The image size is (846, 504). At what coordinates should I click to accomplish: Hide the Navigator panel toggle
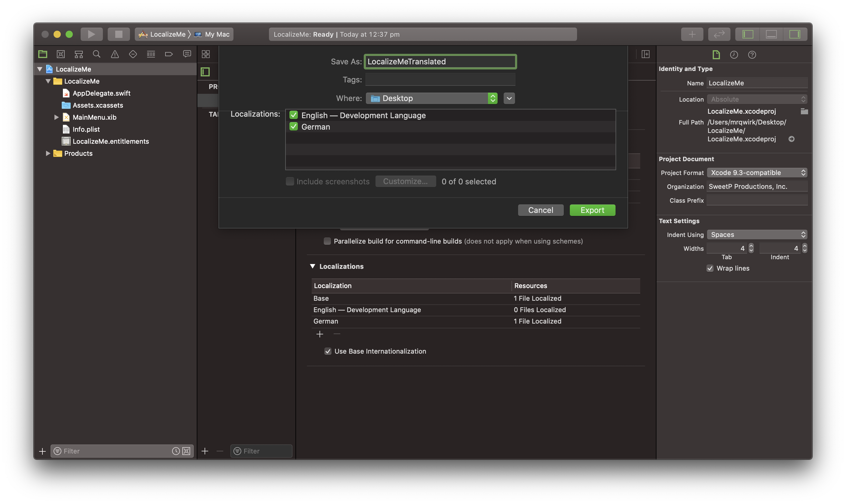(x=748, y=34)
